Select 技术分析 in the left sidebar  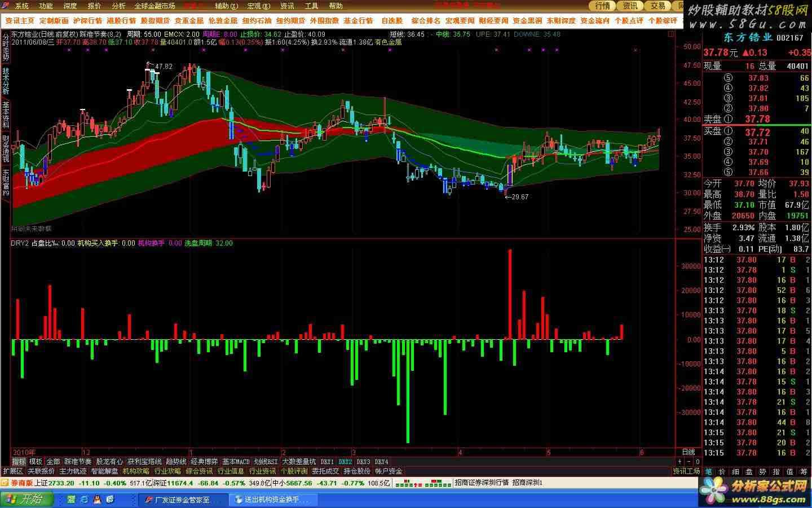6,81
